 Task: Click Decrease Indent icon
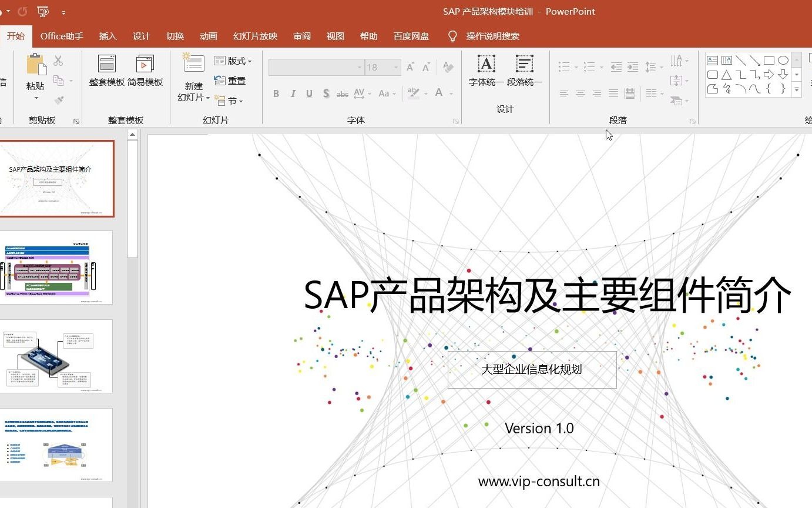(616, 67)
